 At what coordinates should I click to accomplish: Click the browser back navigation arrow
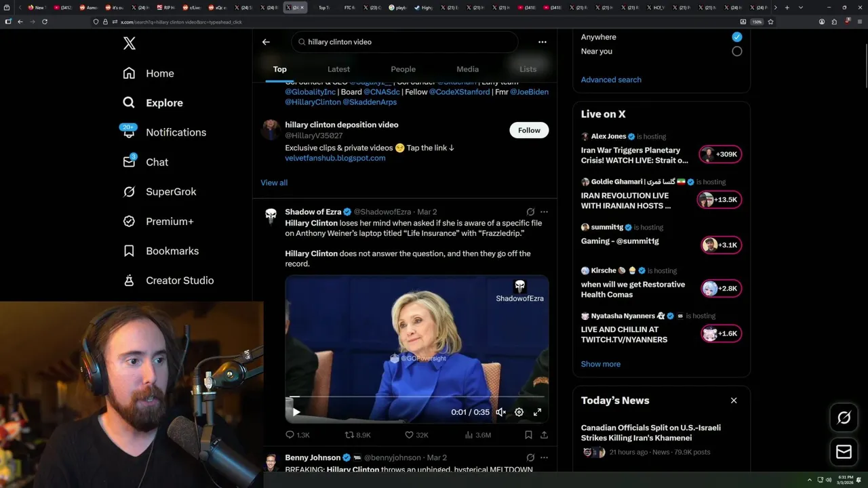[20, 22]
